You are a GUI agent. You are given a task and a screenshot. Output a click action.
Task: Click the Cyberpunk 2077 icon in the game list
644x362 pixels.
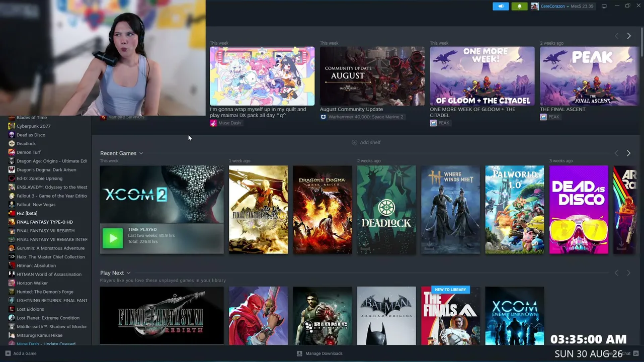tap(12, 126)
